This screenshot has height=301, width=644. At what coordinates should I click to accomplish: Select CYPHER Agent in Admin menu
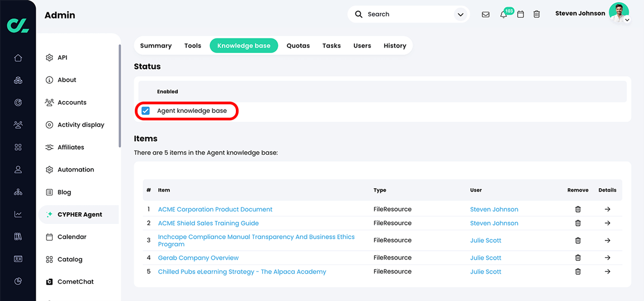78,214
